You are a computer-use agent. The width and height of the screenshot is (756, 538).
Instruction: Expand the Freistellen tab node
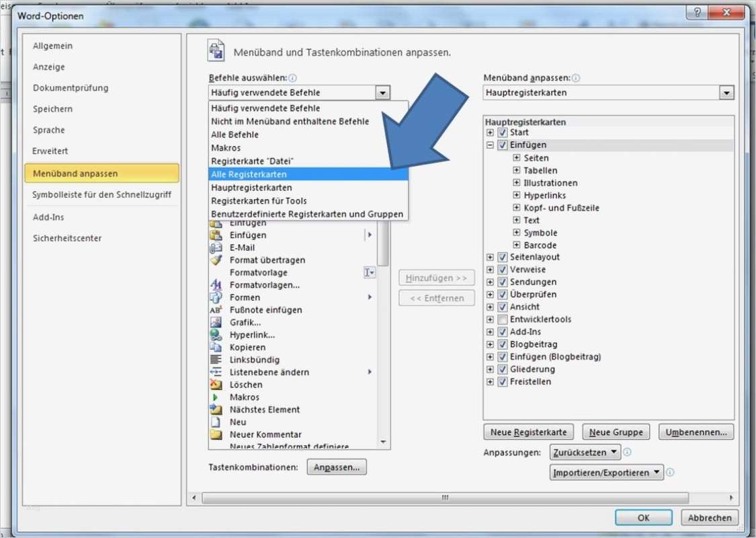[x=490, y=382]
